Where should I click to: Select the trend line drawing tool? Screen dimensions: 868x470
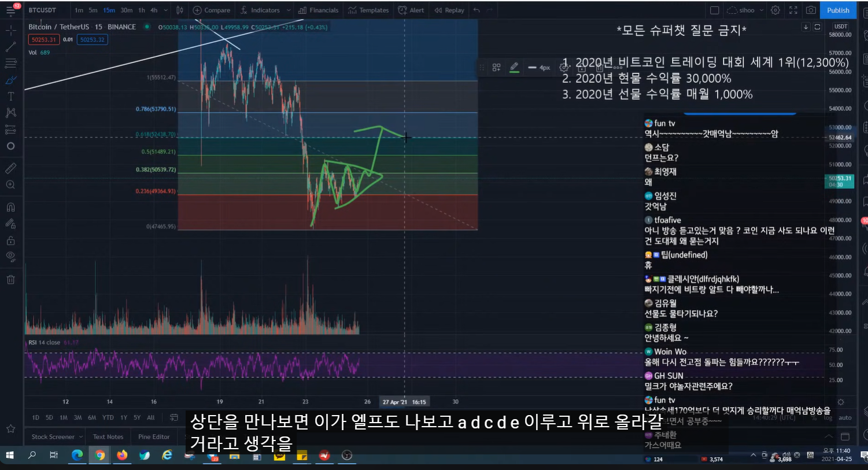[10, 47]
